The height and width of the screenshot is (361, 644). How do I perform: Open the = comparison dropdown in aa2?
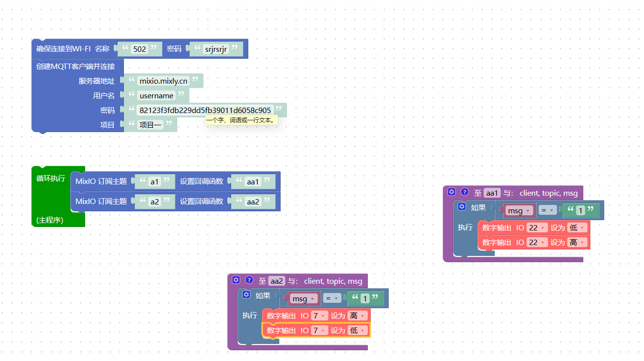click(332, 298)
